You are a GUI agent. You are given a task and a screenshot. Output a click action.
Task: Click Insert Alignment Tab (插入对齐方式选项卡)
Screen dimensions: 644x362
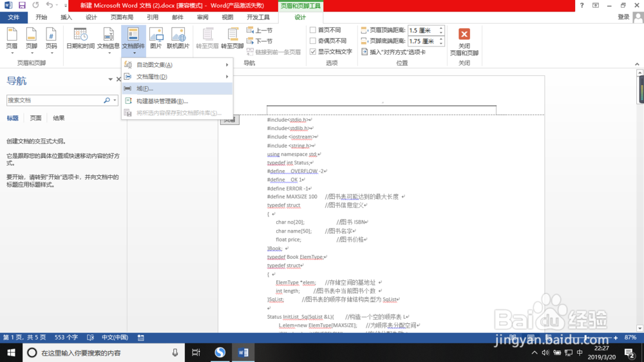point(393,52)
